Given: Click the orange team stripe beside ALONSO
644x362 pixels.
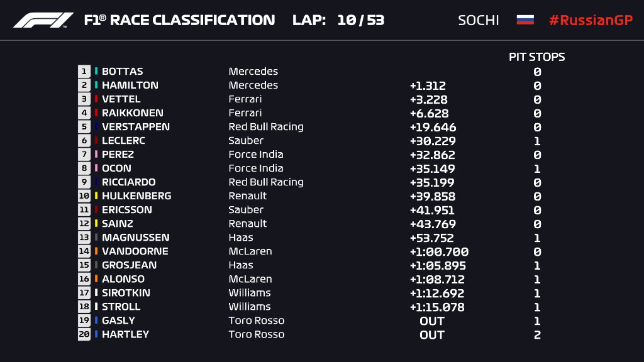Looking at the screenshot, I should pos(96,278).
